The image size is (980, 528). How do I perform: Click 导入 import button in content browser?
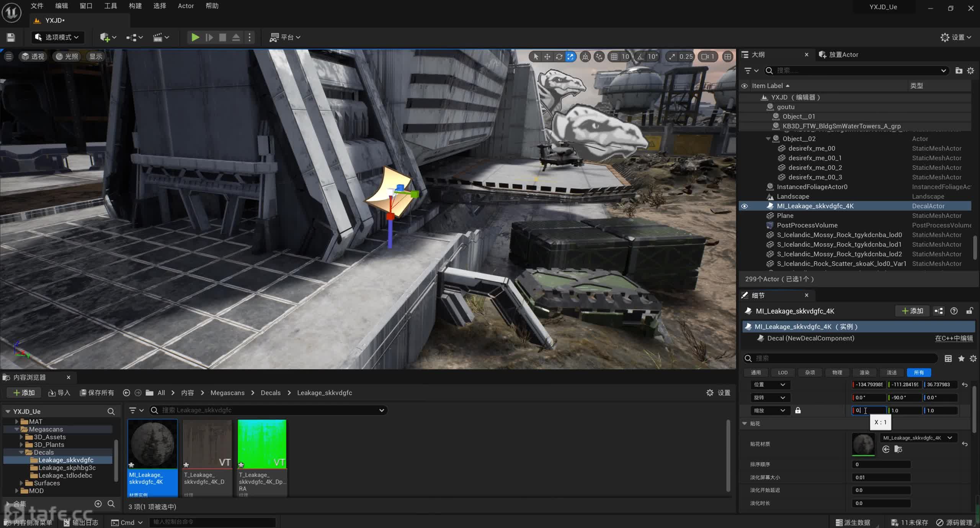(59, 393)
